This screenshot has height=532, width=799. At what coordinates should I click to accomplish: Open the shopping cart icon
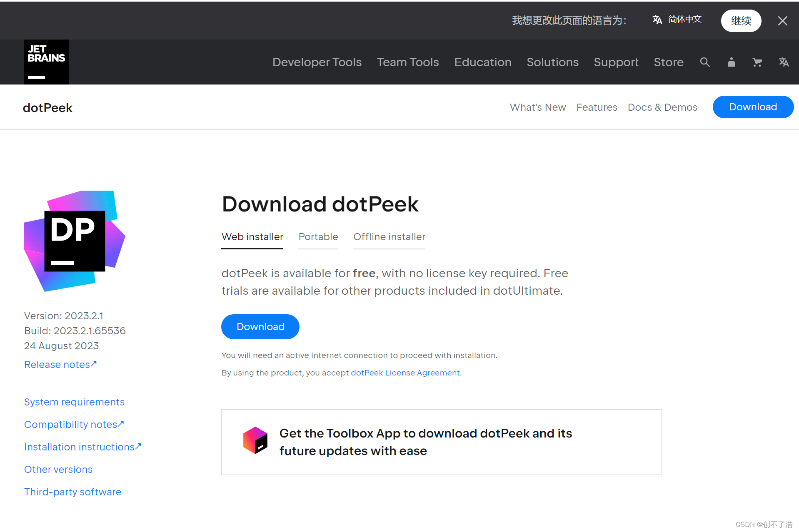point(757,62)
